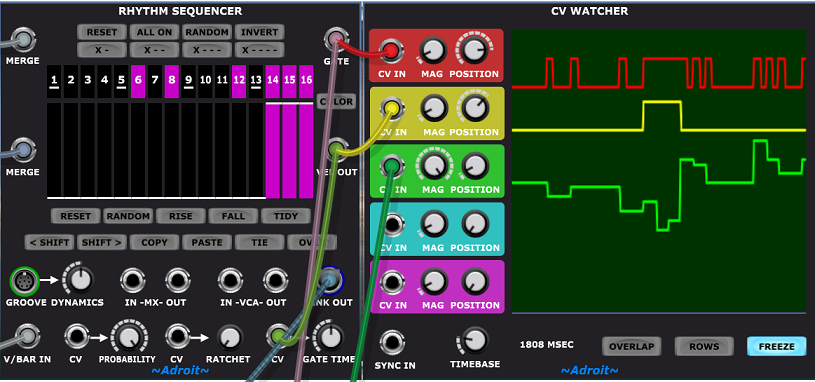Click the velocity bar of step 15
Screen dimensions: 815x382
[x=290, y=150]
